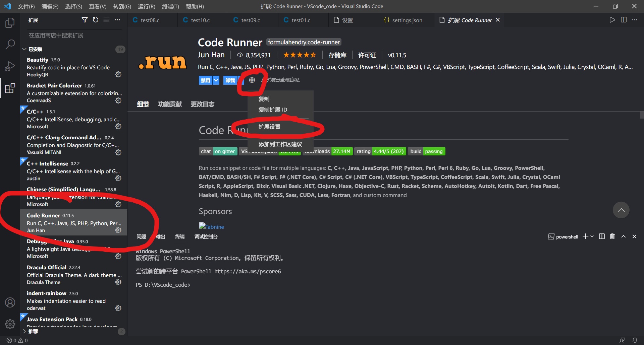Open extensions panel more actions menu
The height and width of the screenshot is (345, 644).
point(117,20)
